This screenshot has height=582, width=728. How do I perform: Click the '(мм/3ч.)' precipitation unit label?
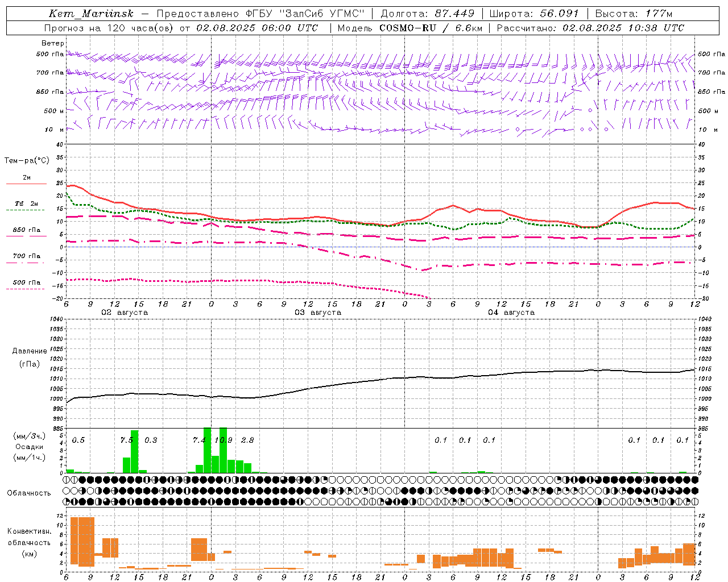click(x=29, y=436)
